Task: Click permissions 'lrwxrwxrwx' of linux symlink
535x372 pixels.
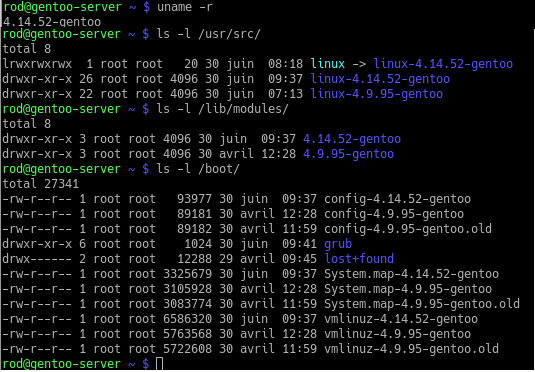Action: coord(37,64)
